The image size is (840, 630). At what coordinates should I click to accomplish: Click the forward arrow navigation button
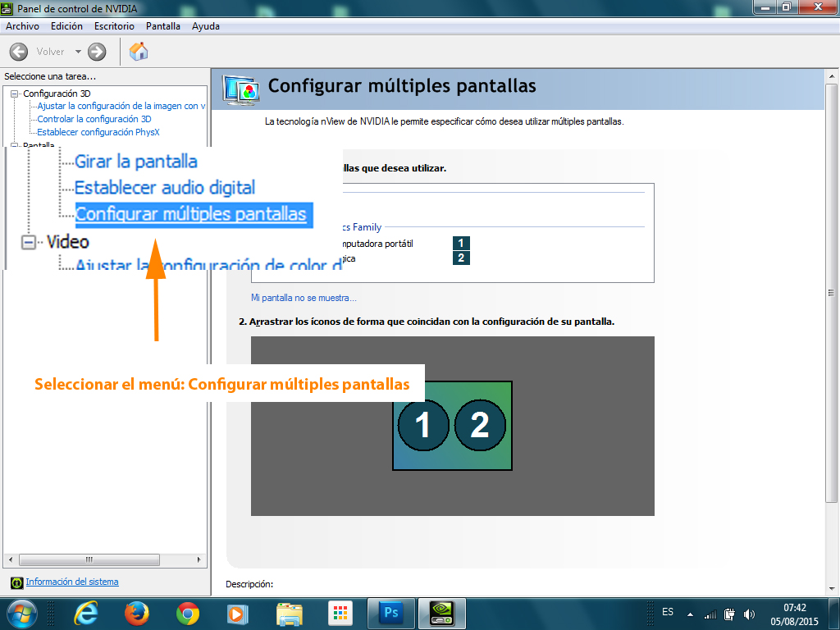click(x=97, y=52)
